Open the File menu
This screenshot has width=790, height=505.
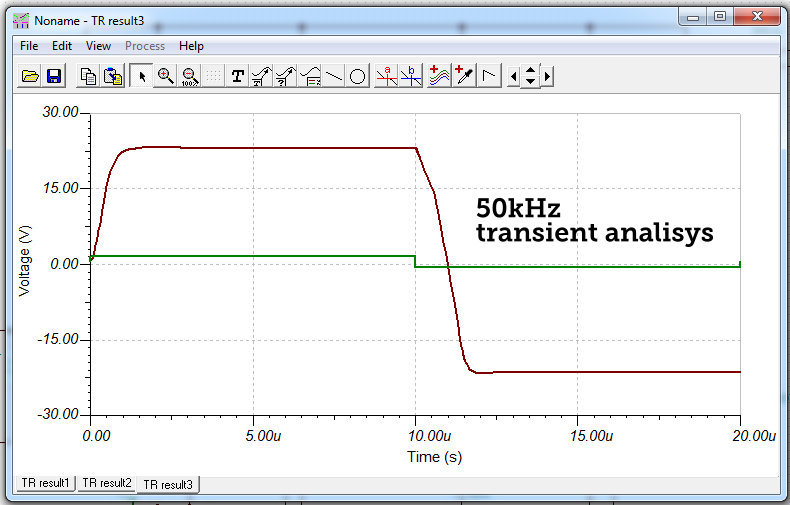29,46
